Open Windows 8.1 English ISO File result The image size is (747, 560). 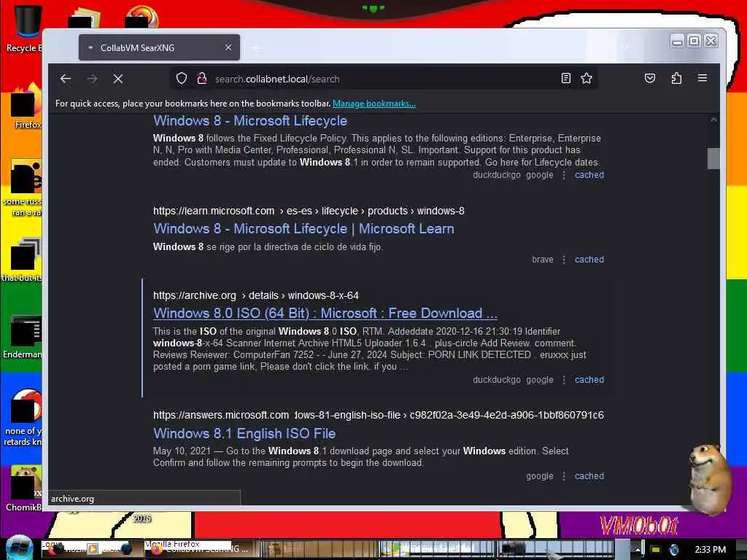(244, 434)
